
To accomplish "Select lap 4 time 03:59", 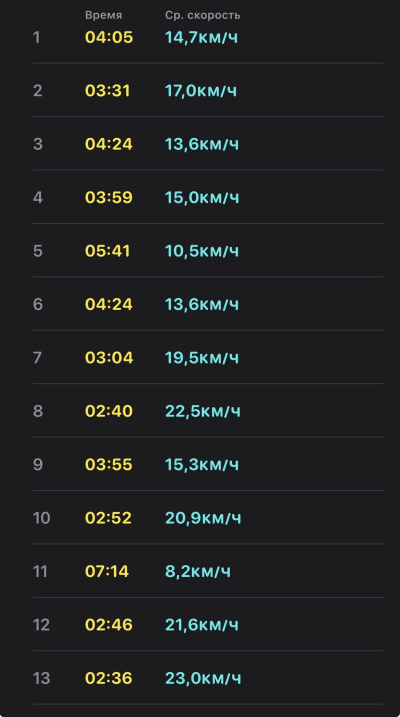I will click(x=109, y=198).
